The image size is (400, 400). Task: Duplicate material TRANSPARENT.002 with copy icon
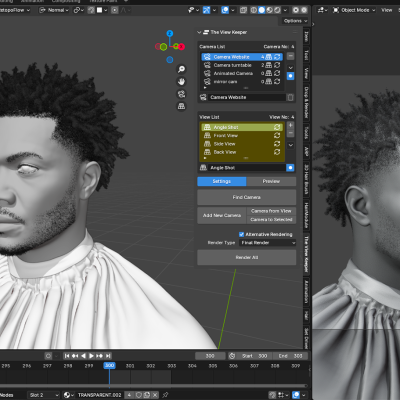pyautogui.click(x=147, y=395)
